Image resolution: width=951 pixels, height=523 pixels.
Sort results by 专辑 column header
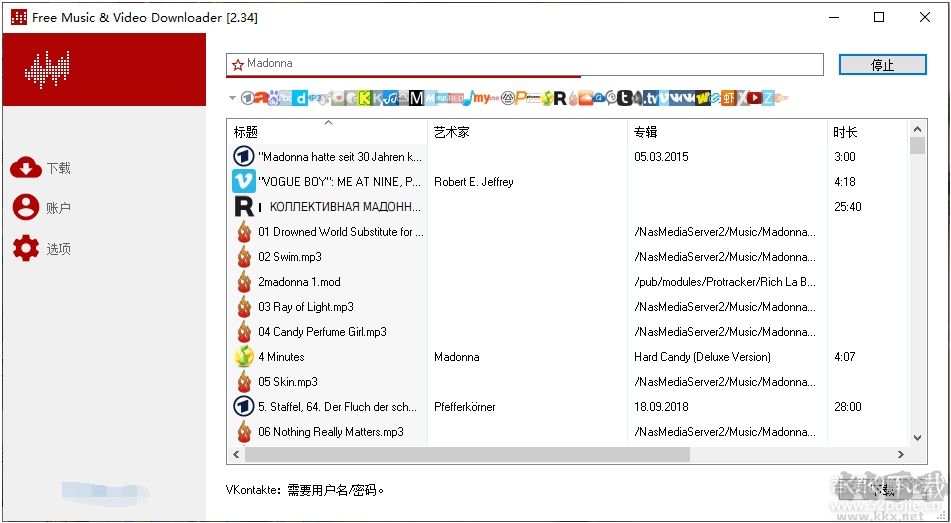pyautogui.click(x=727, y=132)
